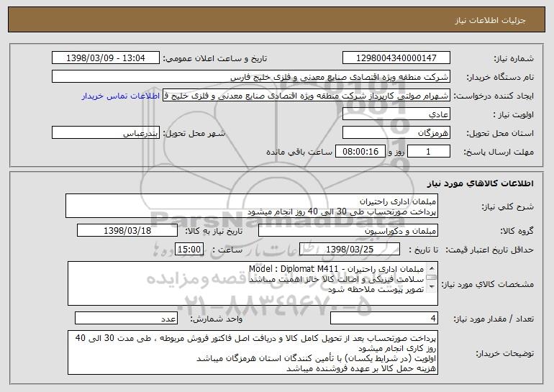Select the public announcement date field 1398/03/09 - 13:04
Screen dimensions: 554x392
[106, 58]
